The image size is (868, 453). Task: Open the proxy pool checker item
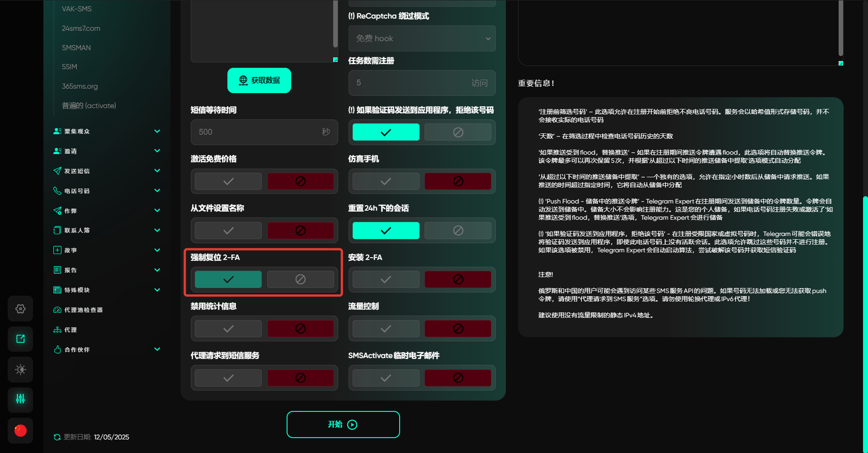(83, 310)
